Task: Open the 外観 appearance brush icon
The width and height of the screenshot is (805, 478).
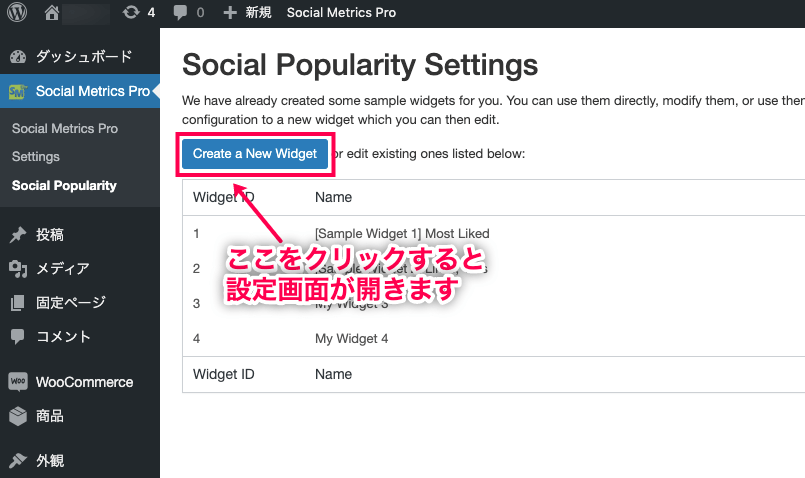Action: tap(17, 461)
